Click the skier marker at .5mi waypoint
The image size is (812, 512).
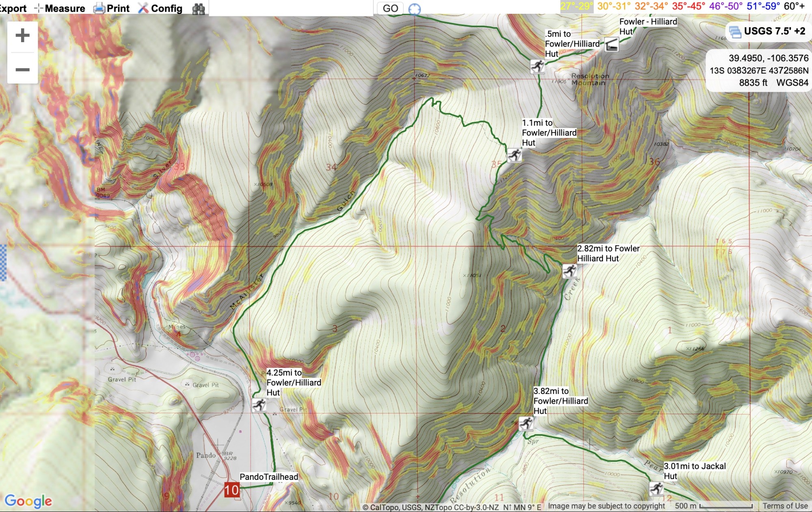tap(538, 66)
